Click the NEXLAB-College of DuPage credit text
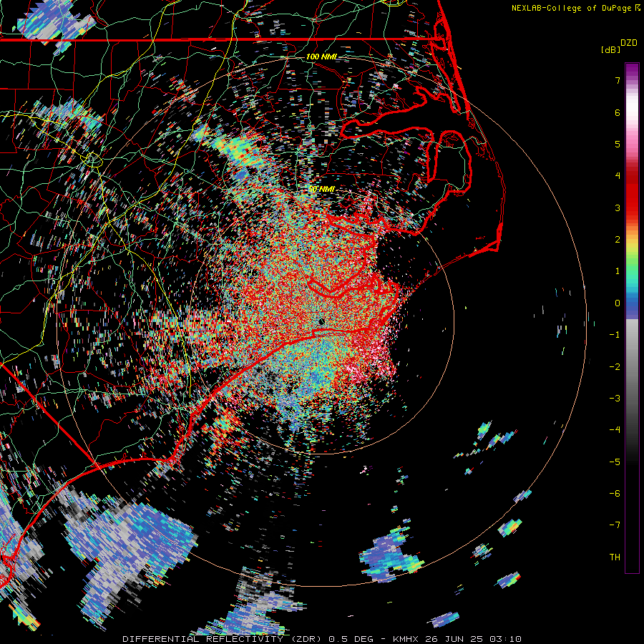Image resolution: width=644 pixels, height=644 pixels. pos(575,8)
